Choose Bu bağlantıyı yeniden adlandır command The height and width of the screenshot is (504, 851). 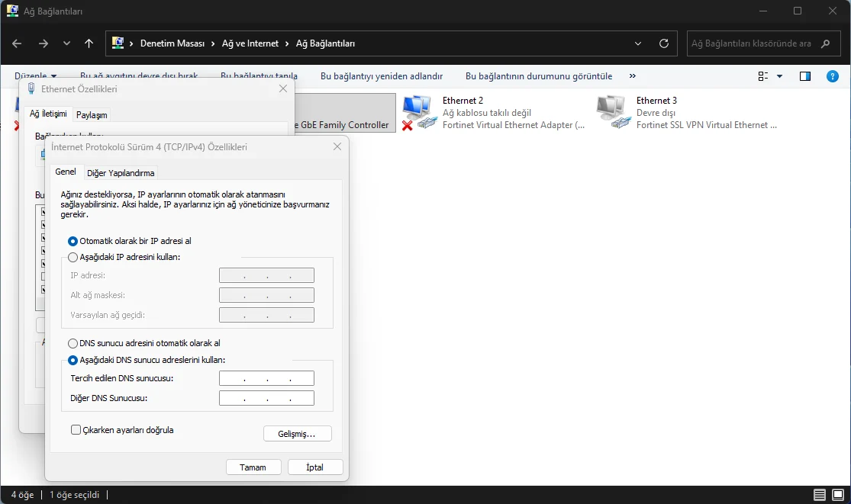[382, 76]
